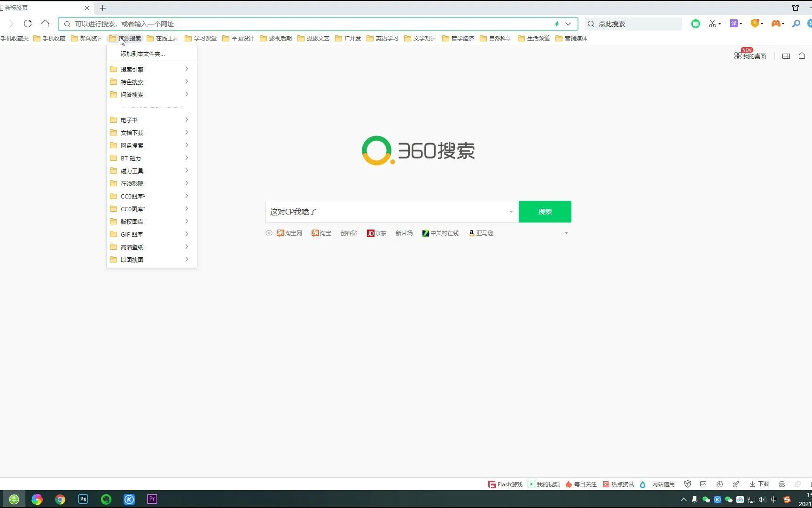The image size is (812, 508).
Task: Expand the 搜索引擎 bookmark folder
Action: coord(132,69)
